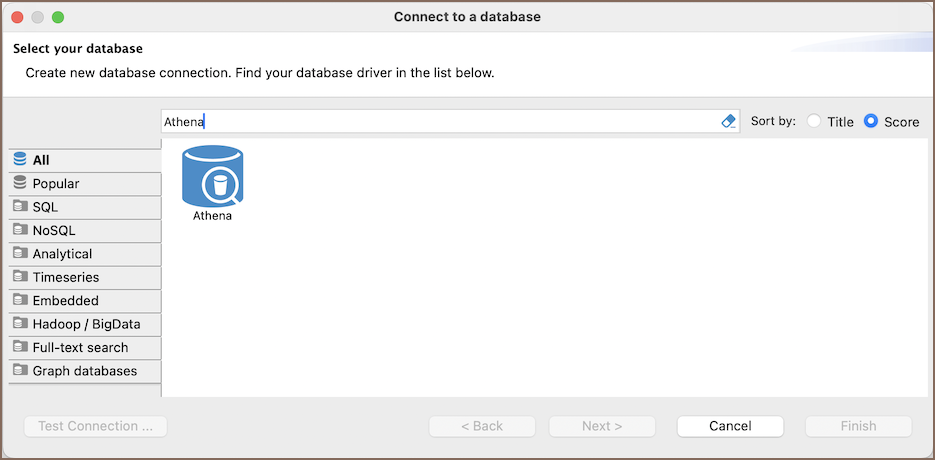The image size is (935, 460).
Task: Click the Test Connection button
Action: coord(95,426)
